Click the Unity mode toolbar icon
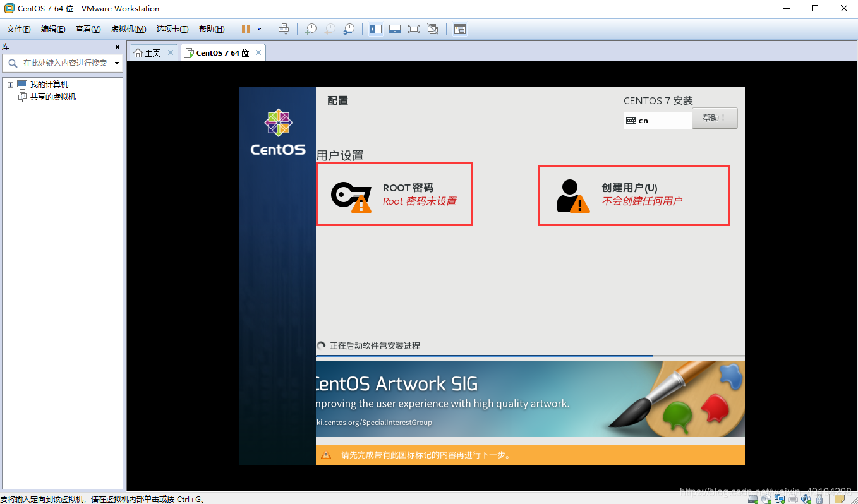 (433, 29)
